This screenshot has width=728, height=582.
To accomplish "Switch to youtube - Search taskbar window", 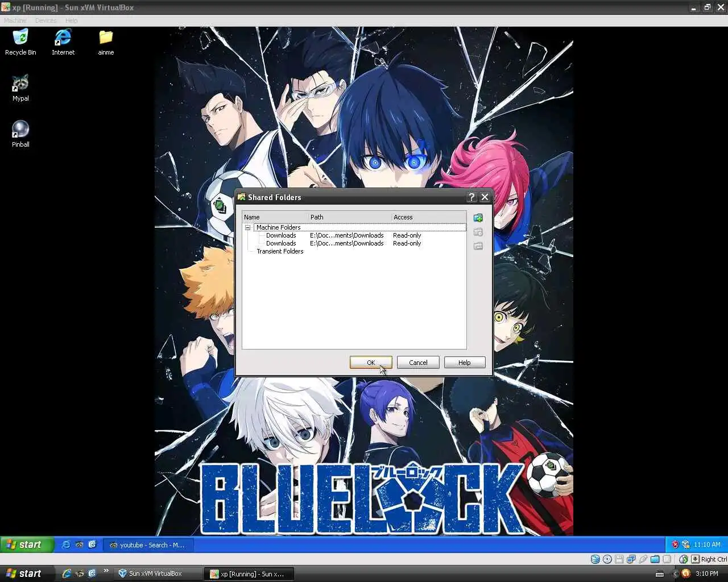I will click(148, 544).
